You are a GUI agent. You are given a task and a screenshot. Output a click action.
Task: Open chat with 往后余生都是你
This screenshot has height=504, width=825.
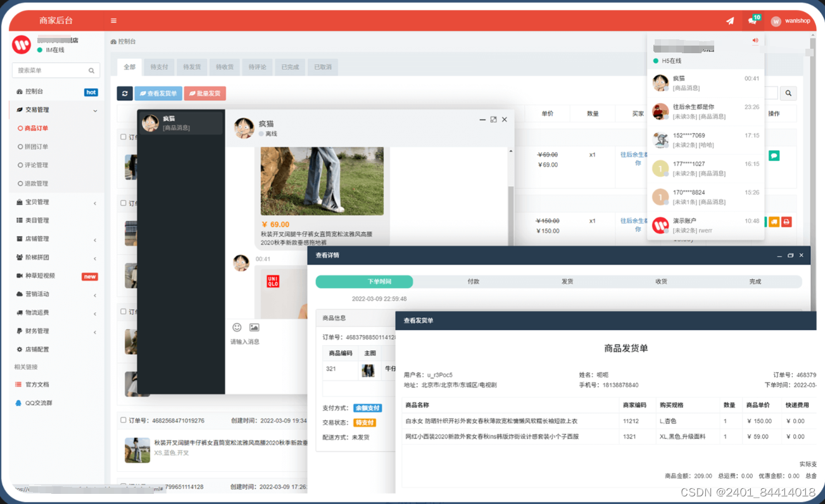point(706,111)
